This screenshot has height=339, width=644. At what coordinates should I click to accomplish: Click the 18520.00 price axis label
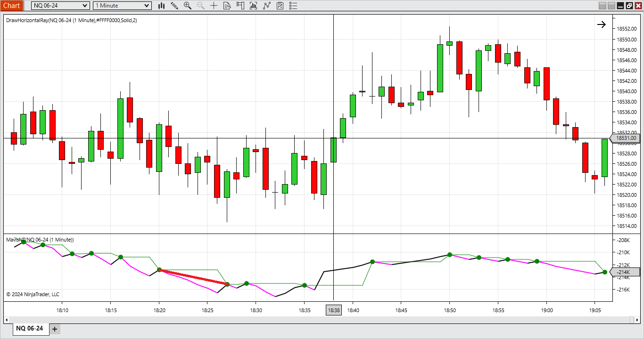click(627, 195)
